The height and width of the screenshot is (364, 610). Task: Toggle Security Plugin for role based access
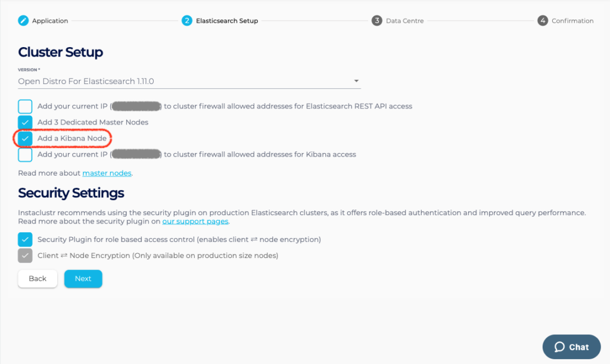[25, 239]
